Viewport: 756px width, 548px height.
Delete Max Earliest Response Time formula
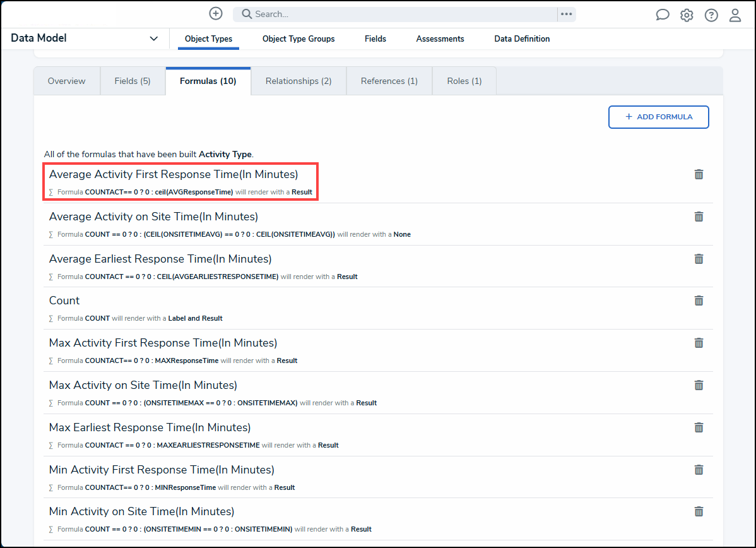tap(699, 427)
